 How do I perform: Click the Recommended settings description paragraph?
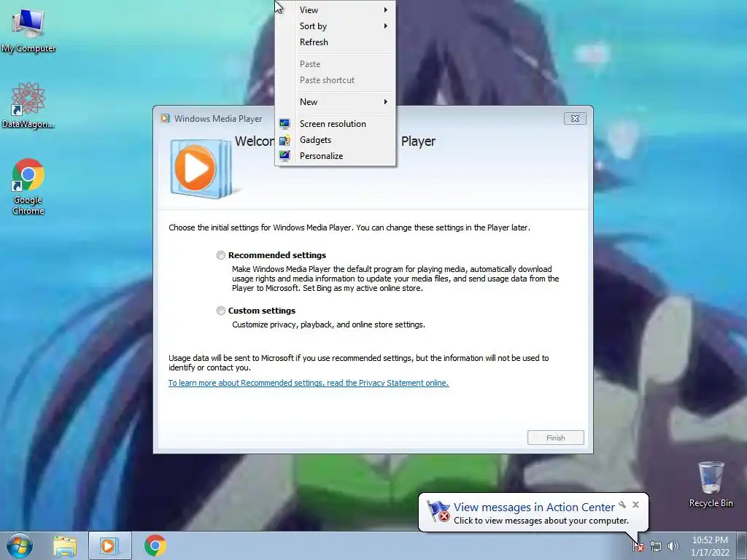tap(395, 279)
